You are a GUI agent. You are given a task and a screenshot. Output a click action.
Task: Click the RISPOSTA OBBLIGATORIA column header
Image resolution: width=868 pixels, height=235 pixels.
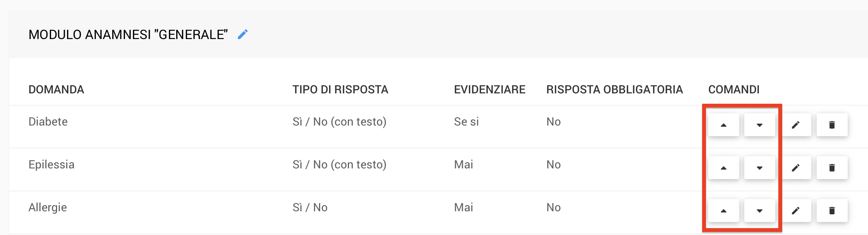pos(614,90)
